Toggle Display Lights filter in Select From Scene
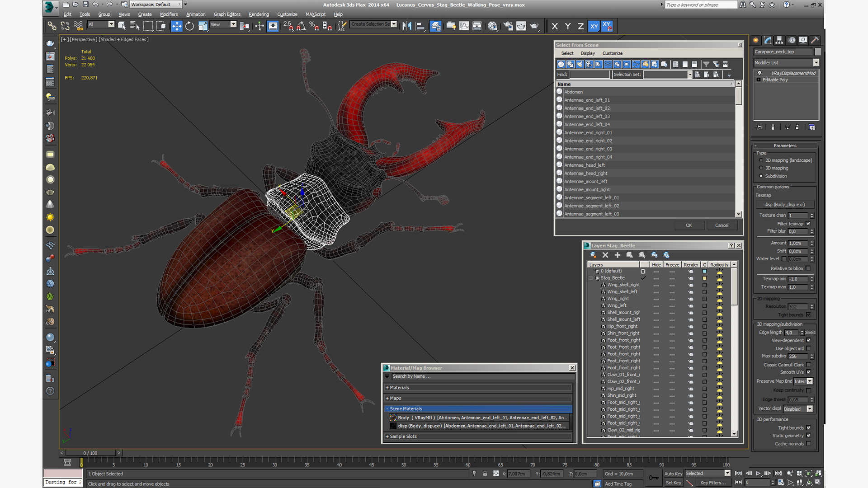 click(580, 64)
